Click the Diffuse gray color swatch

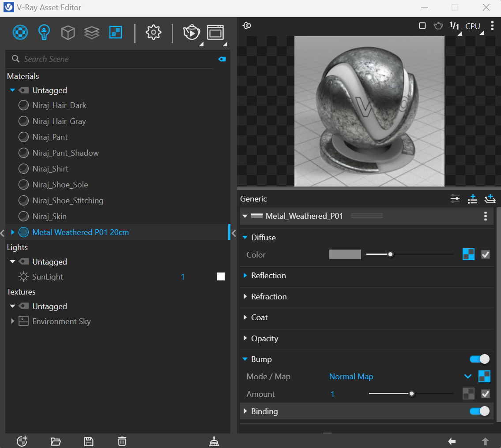pyautogui.click(x=345, y=254)
